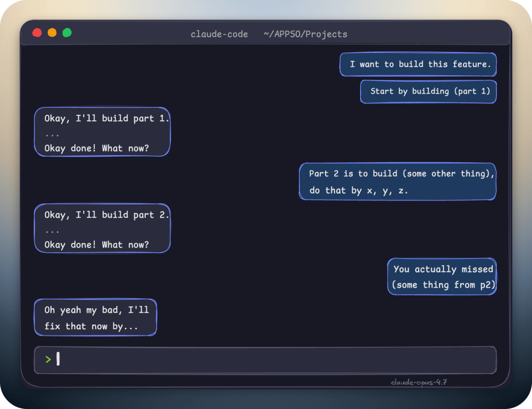The height and width of the screenshot is (409, 532).
Task: Select the 'claude-code' title text
Action: [x=219, y=34]
